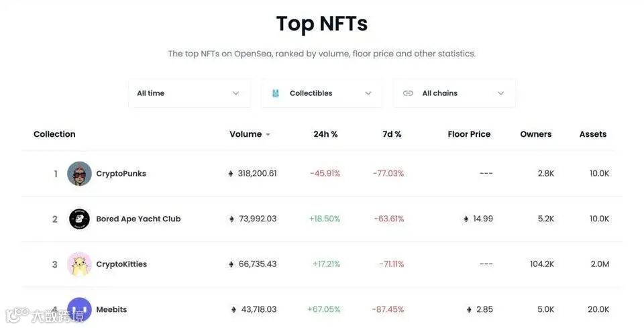
Task: Click the Ethereum icon beside floor price 14.99
Action: click(466, 219)
